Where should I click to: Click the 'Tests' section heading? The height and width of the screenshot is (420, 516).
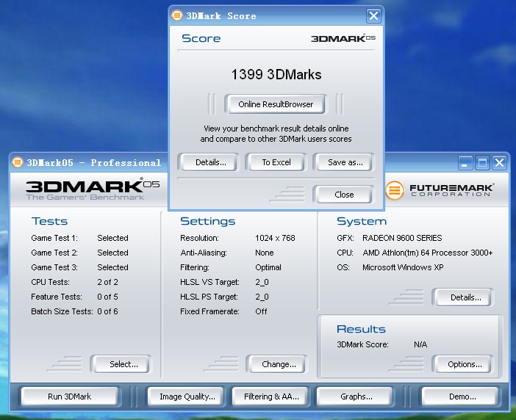tap(49, 221)
